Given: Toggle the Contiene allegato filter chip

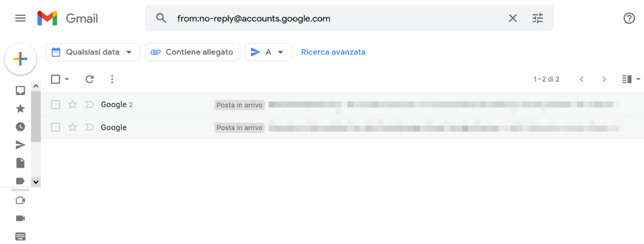Looking at the screenshot, I should (x=193, y=52).
